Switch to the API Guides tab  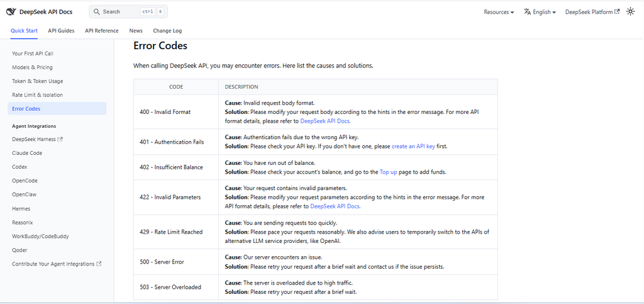(x=61, y=31)
